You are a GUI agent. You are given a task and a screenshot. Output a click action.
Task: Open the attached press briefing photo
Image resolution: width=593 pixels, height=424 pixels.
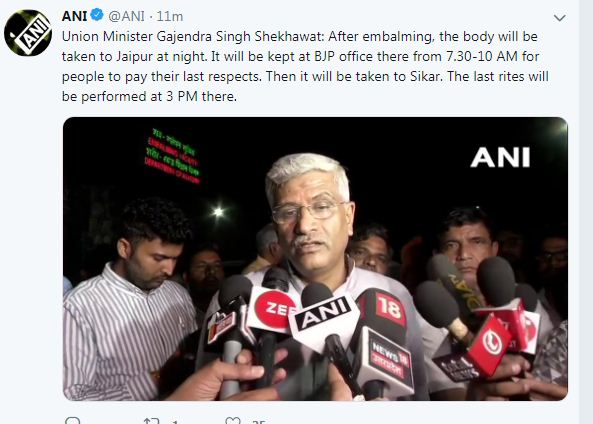315,259
